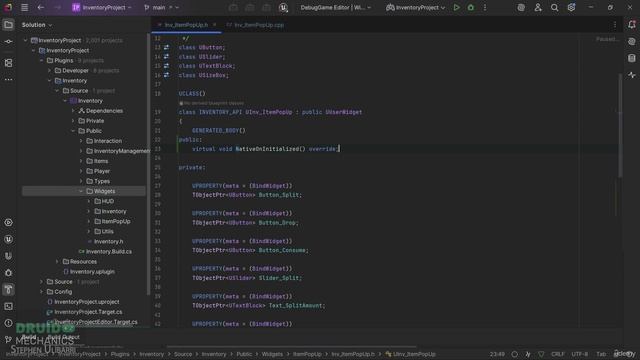This screenshot has width=640, height=360.
Task: Click the 23:49 caret position indicator
Action: coord(497,354)
